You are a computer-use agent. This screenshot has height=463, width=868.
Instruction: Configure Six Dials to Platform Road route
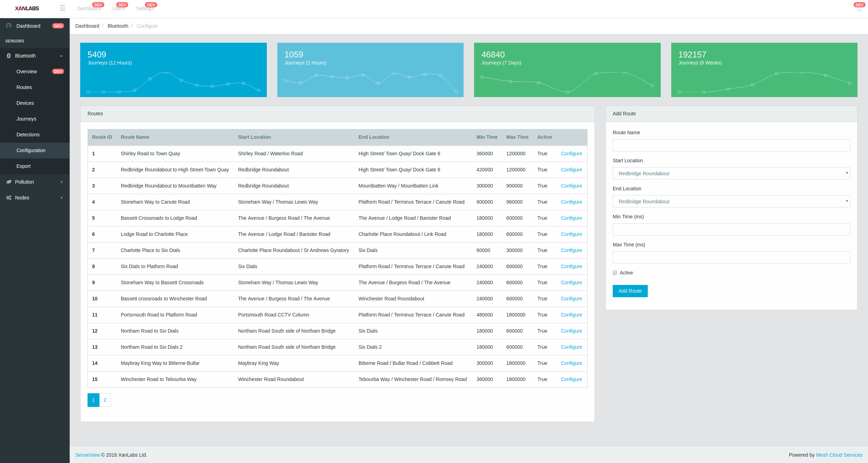click(x=571, y=266)
